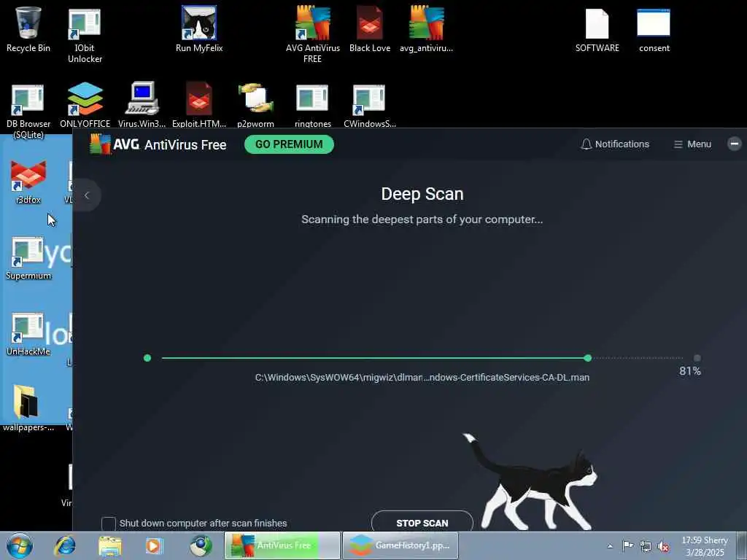The height and width of the screenshot is (560, 747).
Task: Open the ringtones desktop icon
Action: pos(312,105)
